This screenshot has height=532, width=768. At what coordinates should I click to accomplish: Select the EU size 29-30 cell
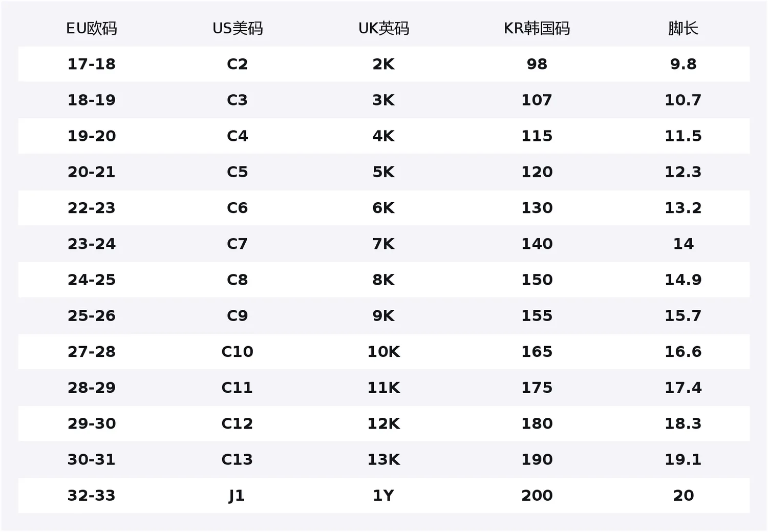point(92,423)
